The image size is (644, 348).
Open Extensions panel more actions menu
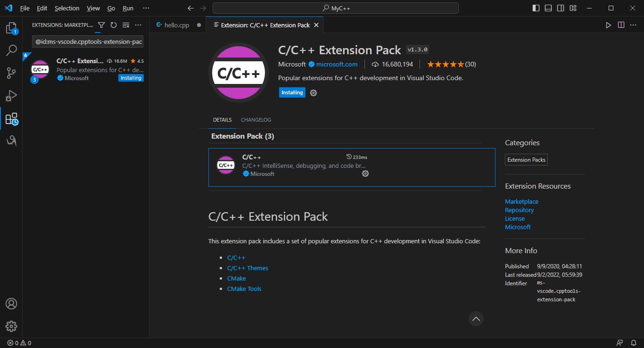pos(138,25)
